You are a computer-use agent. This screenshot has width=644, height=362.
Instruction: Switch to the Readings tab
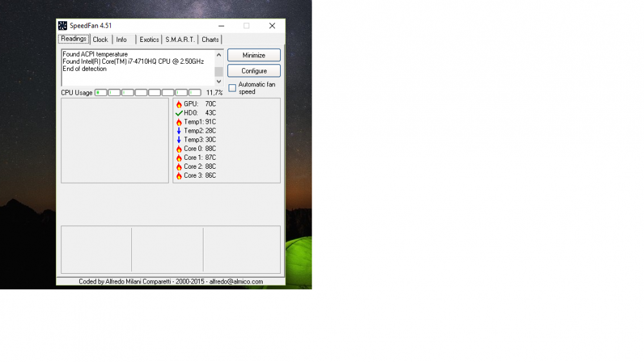pyautogui.click(x=73, y=39)
